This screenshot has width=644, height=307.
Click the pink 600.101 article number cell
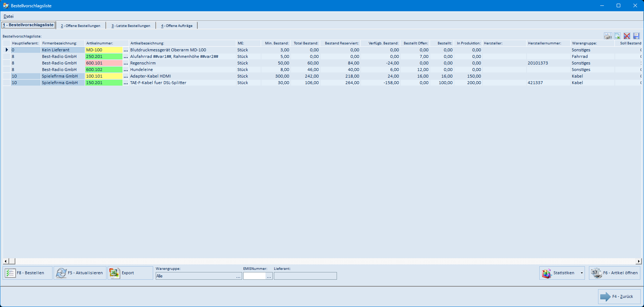104,63
